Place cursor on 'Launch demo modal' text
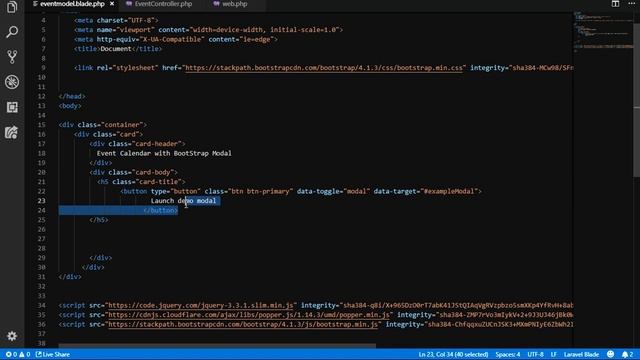The image size is (640, 360). tap(183, 201)
